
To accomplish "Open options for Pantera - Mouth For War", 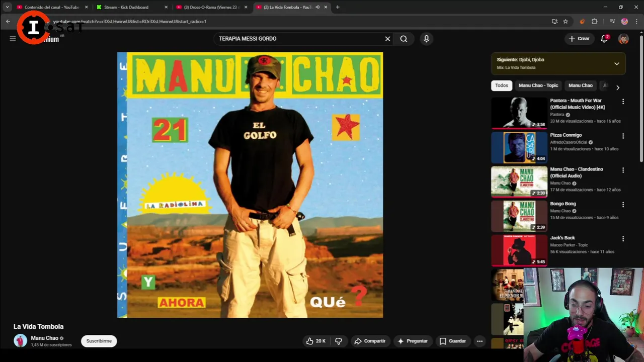I will (623, 102).
